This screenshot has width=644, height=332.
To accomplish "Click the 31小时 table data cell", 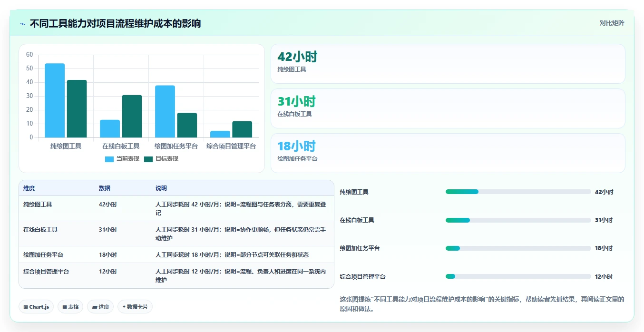I will [x=108, y=230].
